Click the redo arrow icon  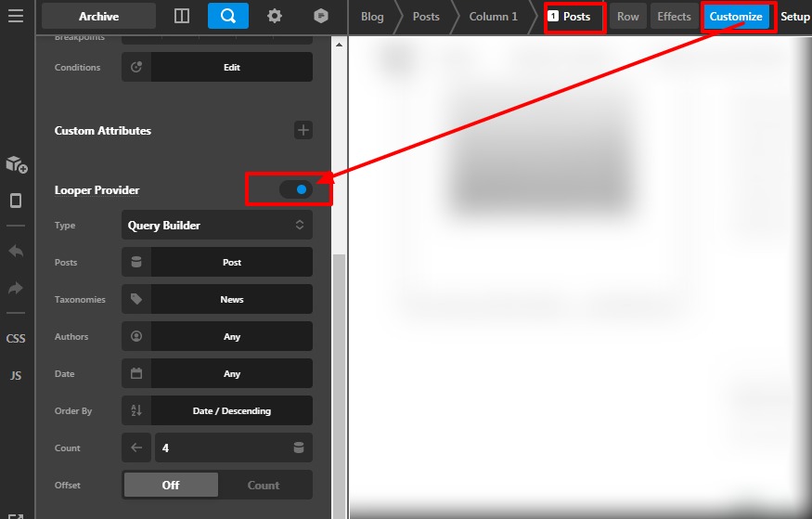coord(16,288)
